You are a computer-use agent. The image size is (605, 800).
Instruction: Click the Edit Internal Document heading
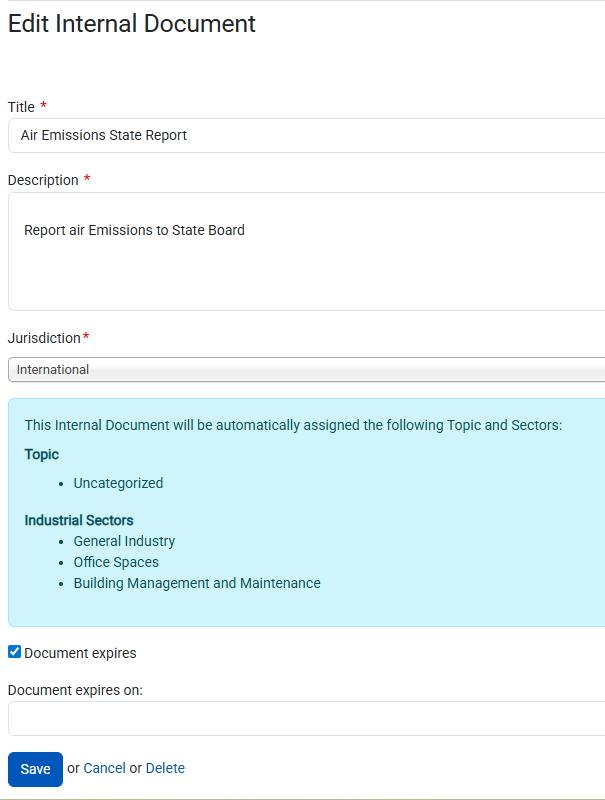tap(132, 23)
